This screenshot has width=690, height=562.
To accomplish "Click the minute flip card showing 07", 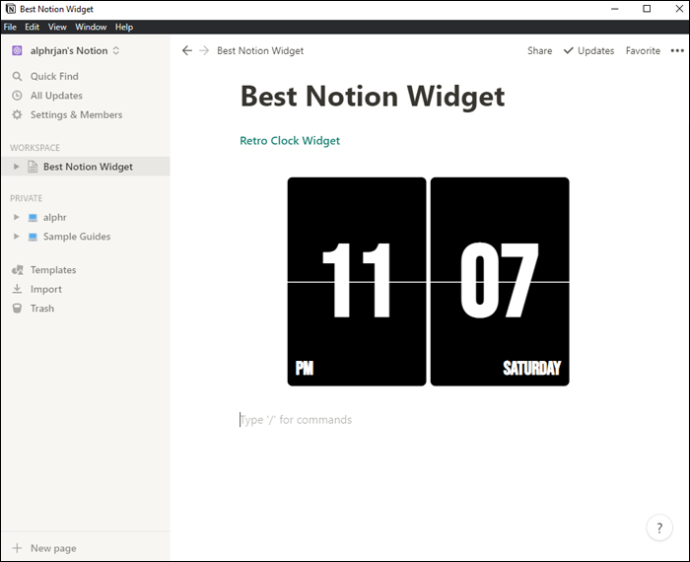I will 500,282.
